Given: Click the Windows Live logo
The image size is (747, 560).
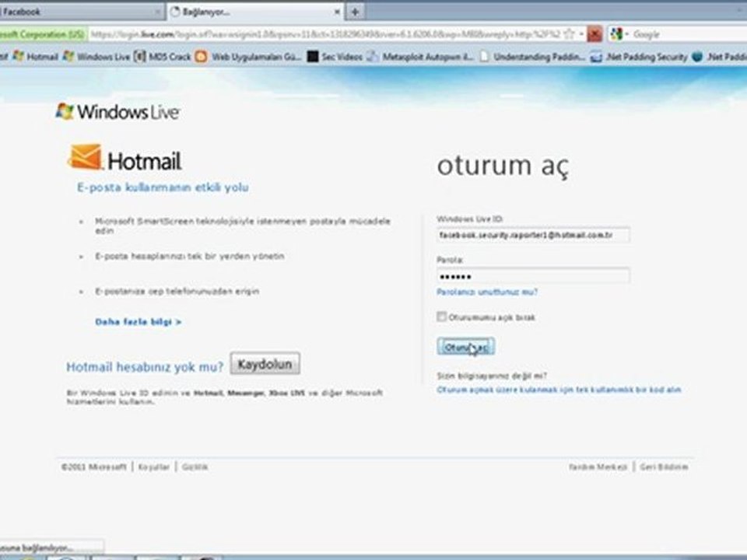Looking at the screenshot, I should coord(117,112).
